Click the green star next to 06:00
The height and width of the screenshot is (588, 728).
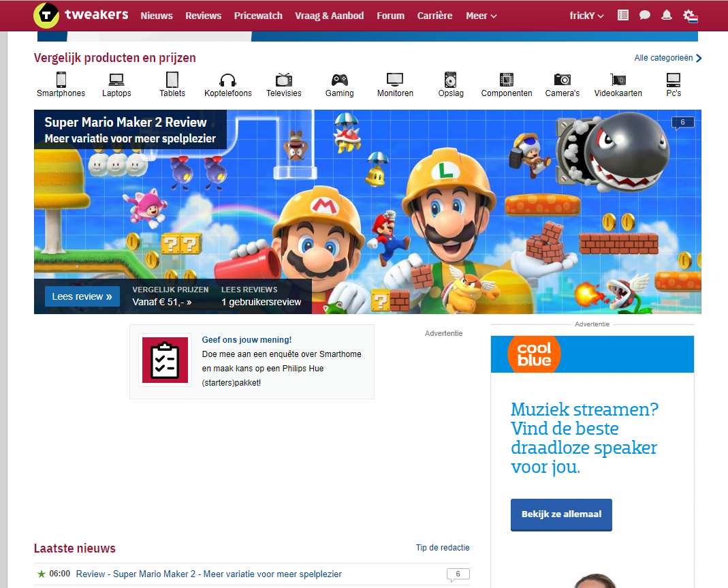42,574
